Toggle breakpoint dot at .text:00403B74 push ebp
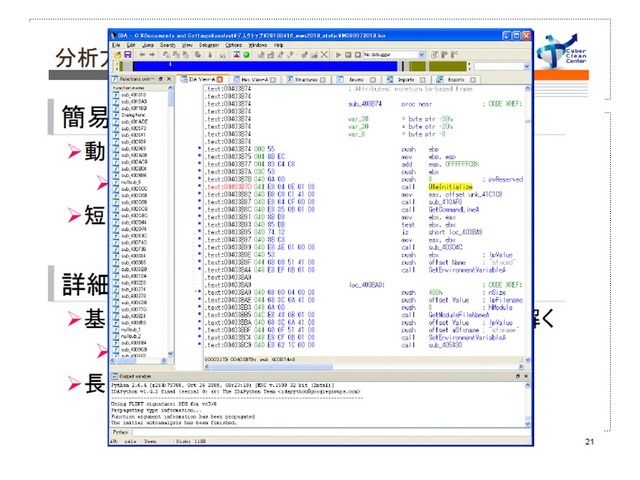 199,149
